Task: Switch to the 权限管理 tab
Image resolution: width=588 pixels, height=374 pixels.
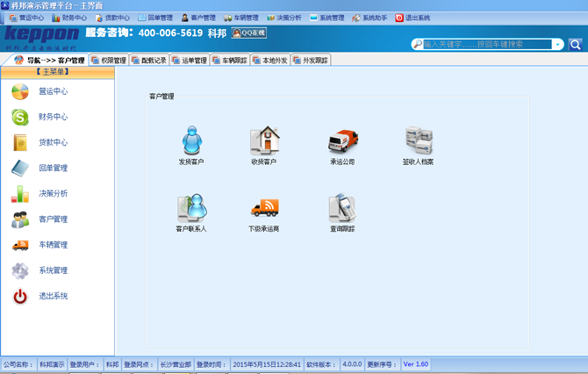Action: click(109, 61)
